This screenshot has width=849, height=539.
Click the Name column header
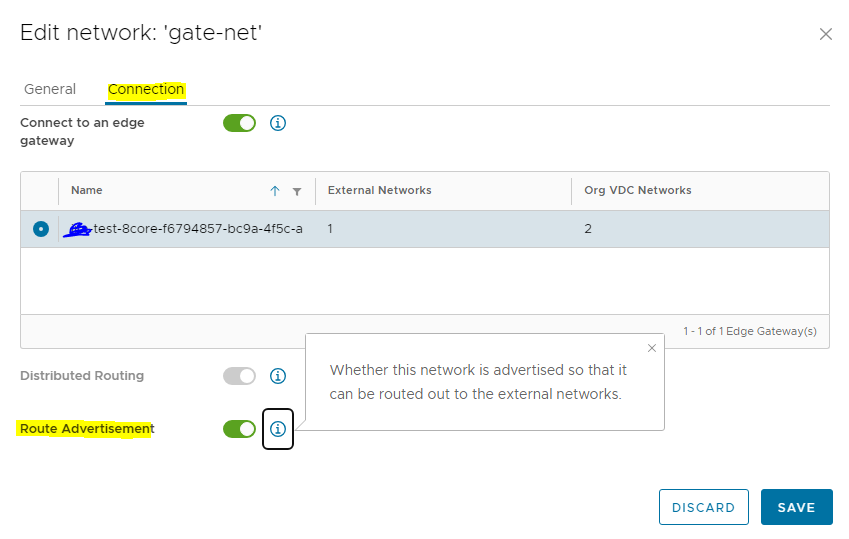[x=87, y=190]
